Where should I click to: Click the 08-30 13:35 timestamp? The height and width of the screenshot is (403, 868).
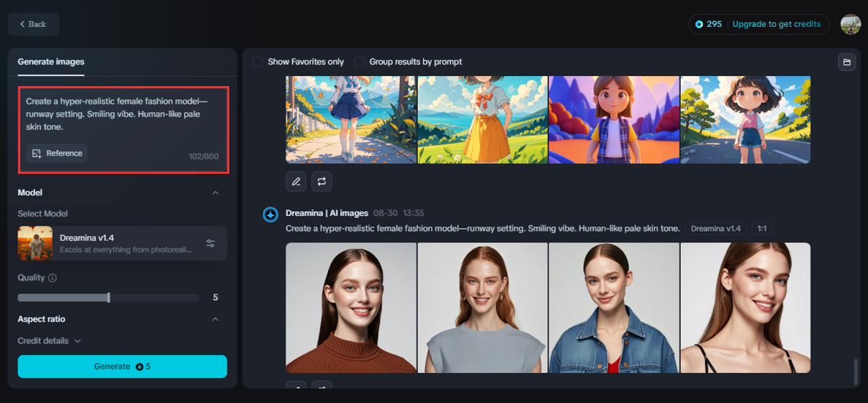pyautogui.click(x=398, y=213)
